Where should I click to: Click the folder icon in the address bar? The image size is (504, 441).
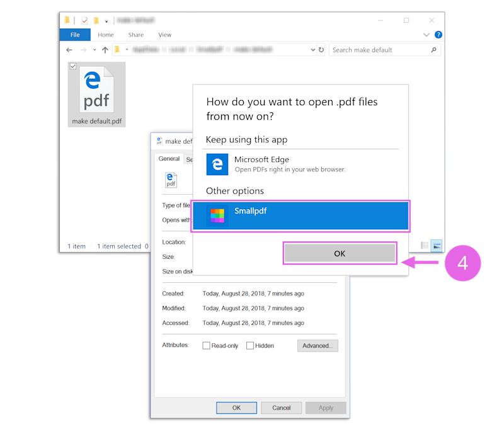coord(117,50)
